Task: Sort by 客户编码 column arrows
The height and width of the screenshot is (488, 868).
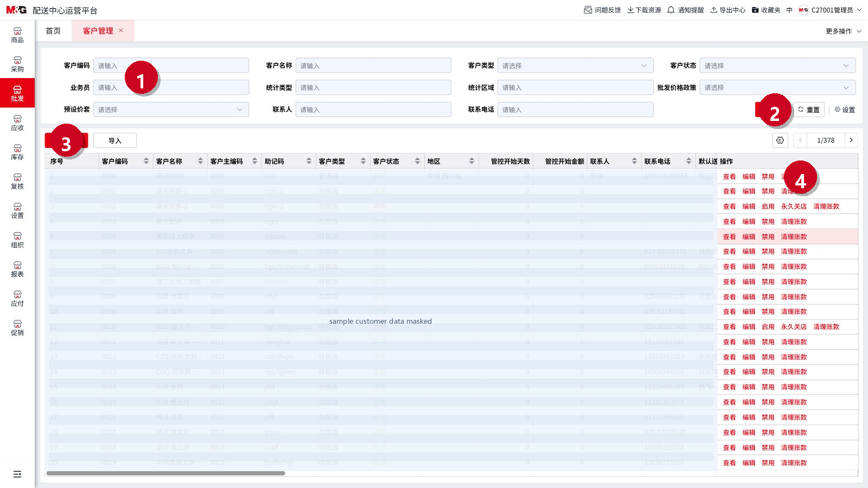Action: point(146,161)
